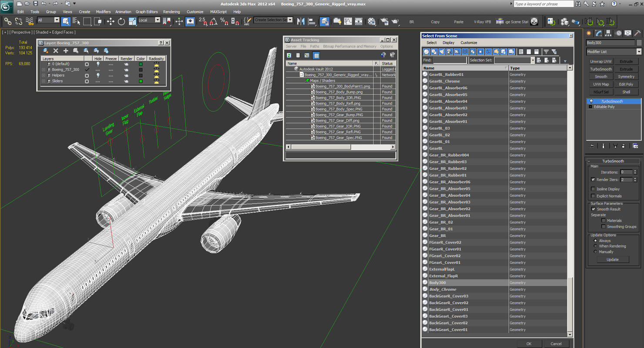Screen dimensions: 644x348
Task: Click the color swatch of 0 (default) layer
Action: [x=141, y=64]
